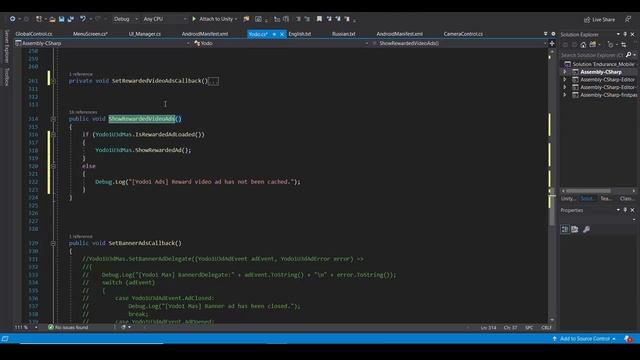Screen dimensions: 640x360
Task: Click the Yodo1U3dMas.ShowRewardedAd() code line
Action: tap(143, 150)
